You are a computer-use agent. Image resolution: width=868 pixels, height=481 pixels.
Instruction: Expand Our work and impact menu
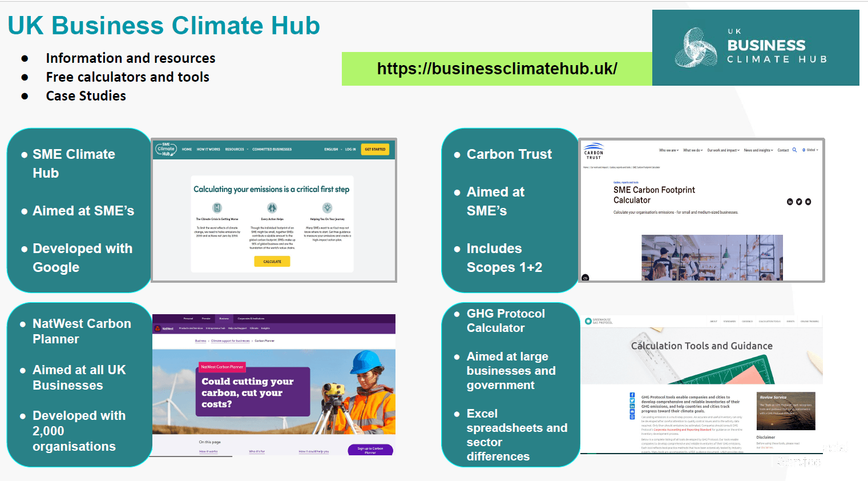723,150
